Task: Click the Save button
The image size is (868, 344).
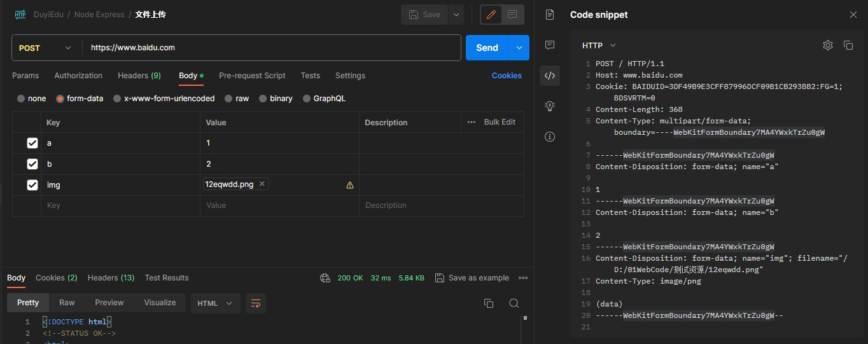Action: tap(424, 15)
